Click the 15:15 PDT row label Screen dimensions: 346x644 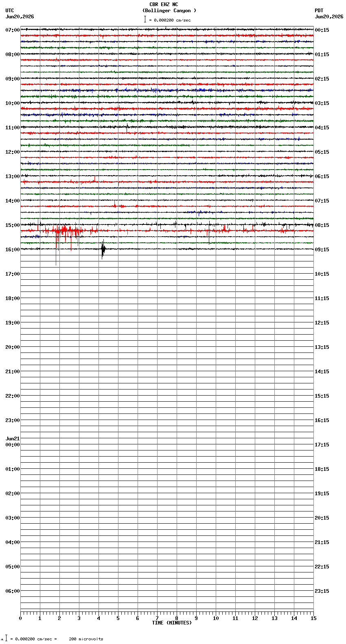click(x=322, y=396)
